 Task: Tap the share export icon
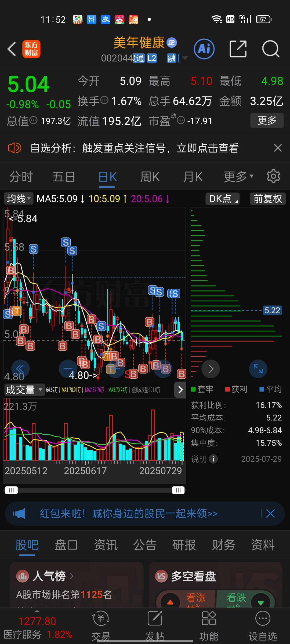click(238, 49)
